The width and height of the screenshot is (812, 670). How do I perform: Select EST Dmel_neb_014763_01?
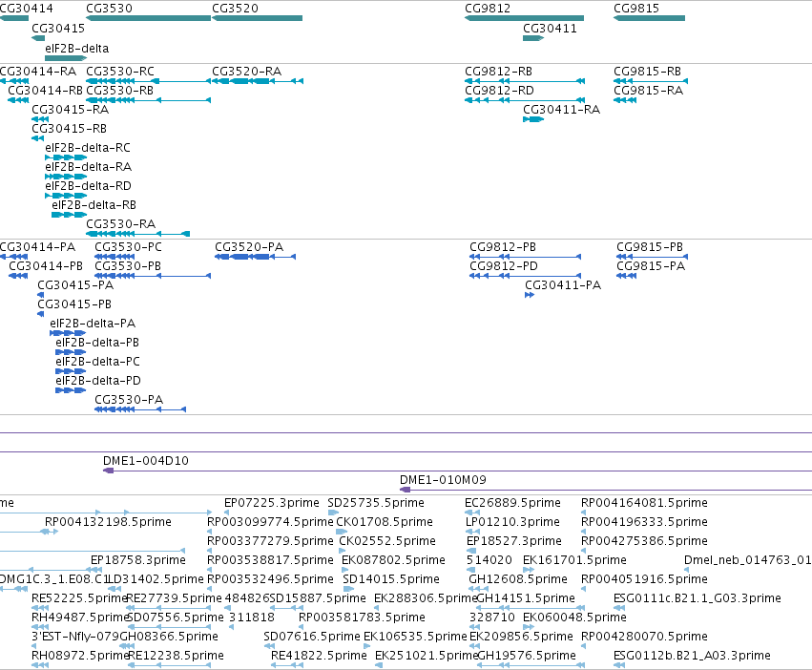pyautogui.click(x=748, y=560)
